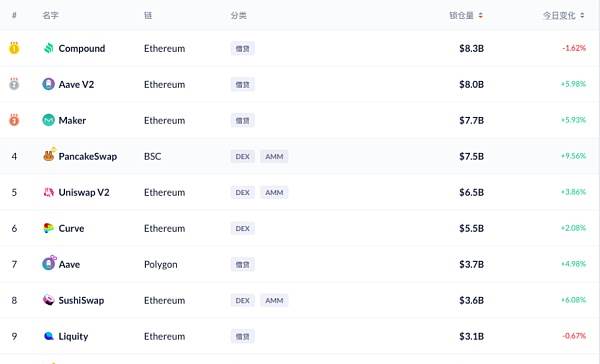This screenshot has width=600, height=364.
Task: Open the Liquity protocol name link
Action: coord(73,336)
